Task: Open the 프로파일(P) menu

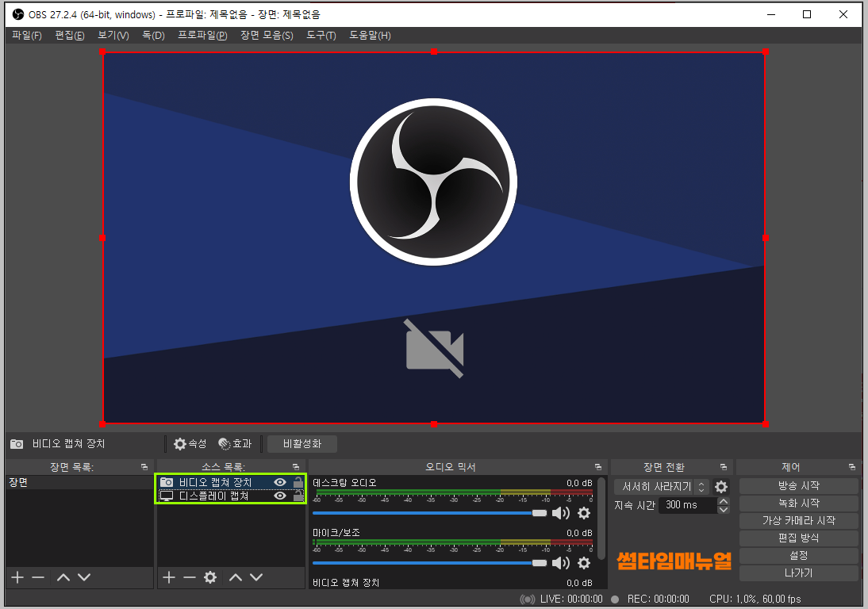Action: coord(202,36)
